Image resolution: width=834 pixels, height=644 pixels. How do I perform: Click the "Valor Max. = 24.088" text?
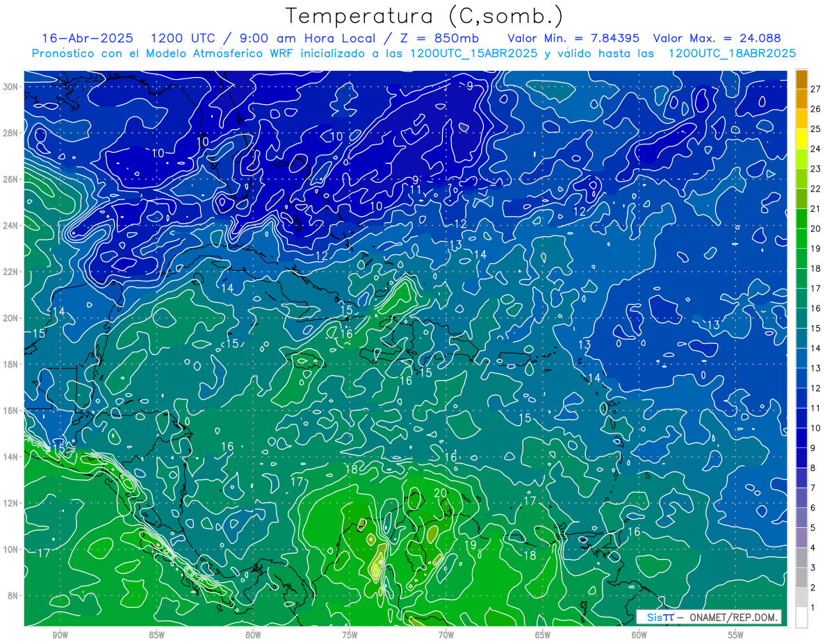click(x=717, y=38)
